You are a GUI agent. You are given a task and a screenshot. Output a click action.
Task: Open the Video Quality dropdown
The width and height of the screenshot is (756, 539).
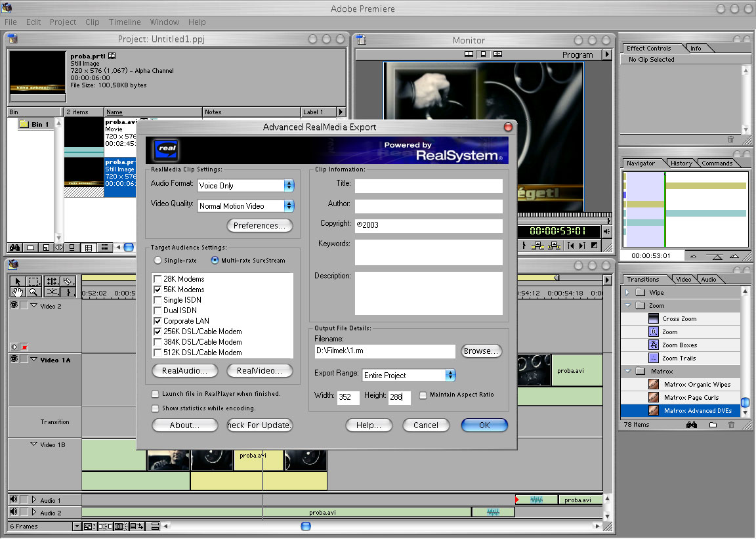coord(246,206)
